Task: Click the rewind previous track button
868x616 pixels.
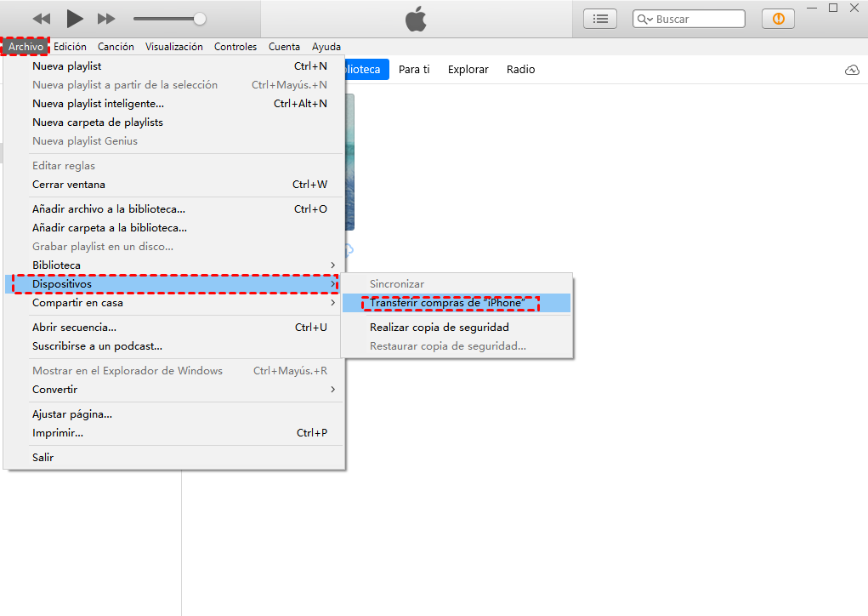Action: click(41, 19)
